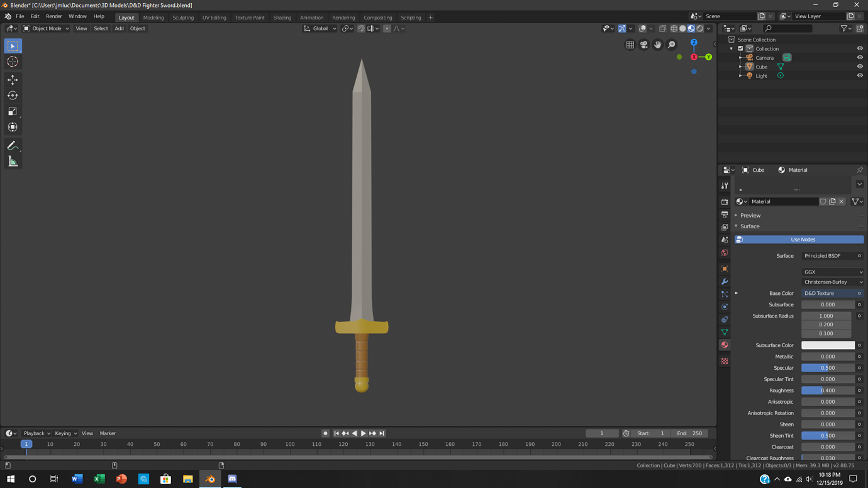
Task: Open the Physics properties tab
Action: (724, 307)
